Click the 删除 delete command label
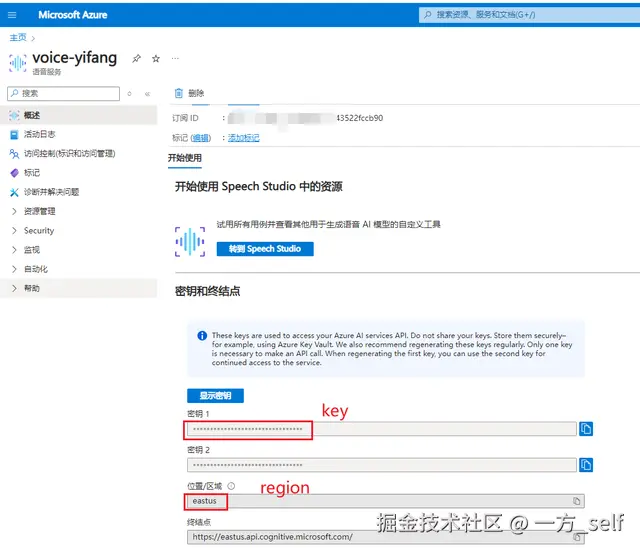This screenshot has height=551, width=640. 196,93
